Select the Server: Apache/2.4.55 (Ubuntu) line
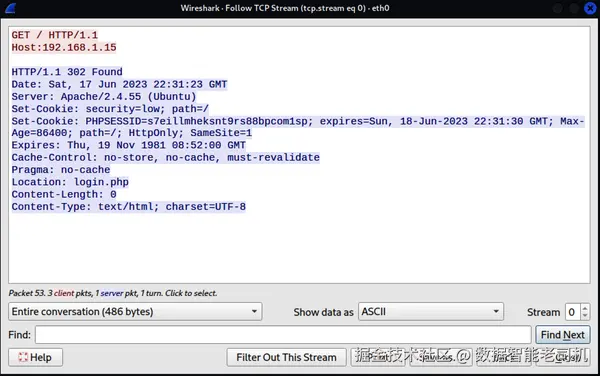 tap(104, 96)
